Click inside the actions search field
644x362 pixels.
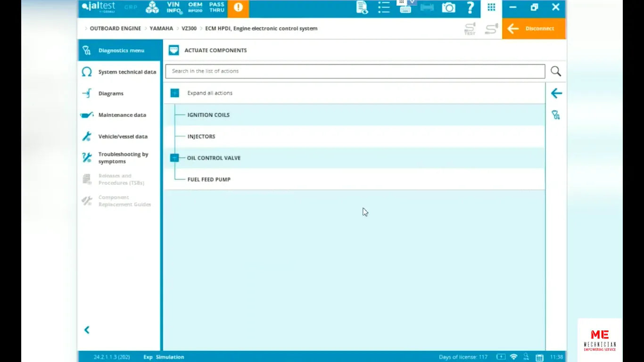[330, 71]
